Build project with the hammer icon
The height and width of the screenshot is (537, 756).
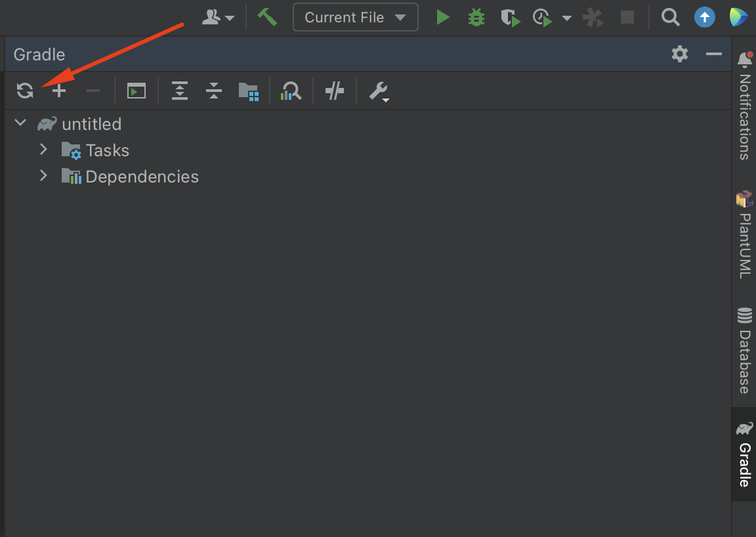click(267, 17)
